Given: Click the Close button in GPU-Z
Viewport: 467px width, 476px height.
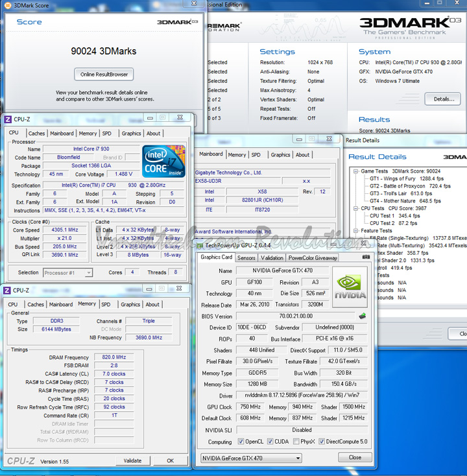Looking at the screenshot, I should coord(355,457).
